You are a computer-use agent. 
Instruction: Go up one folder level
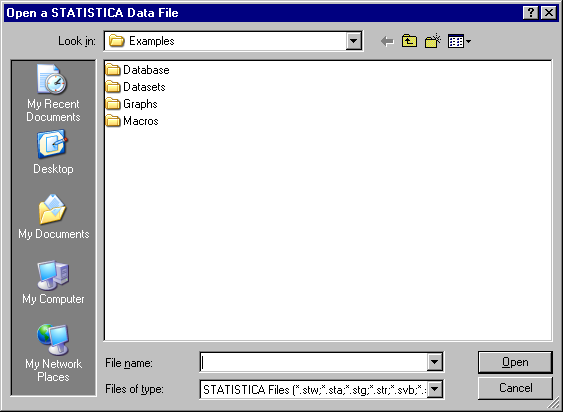tap(409, 41)
